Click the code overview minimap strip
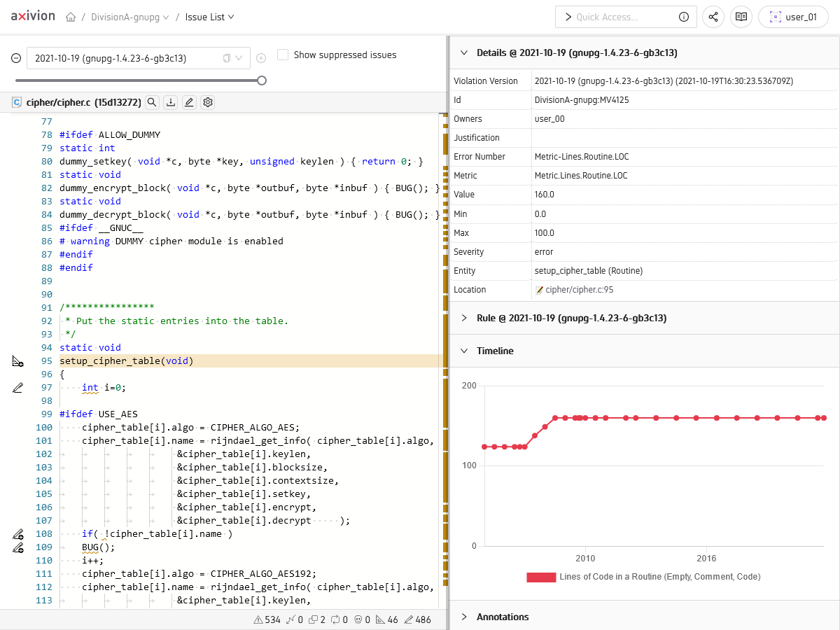This screenshot has width=840, height=630. click(x=444, y=360)
